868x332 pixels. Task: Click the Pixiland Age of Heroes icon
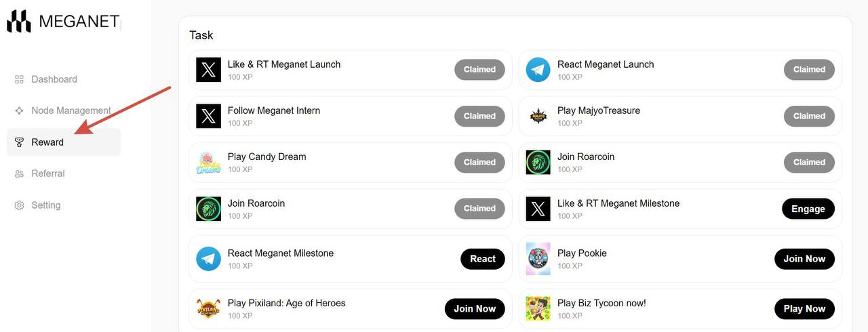(208, 309)
